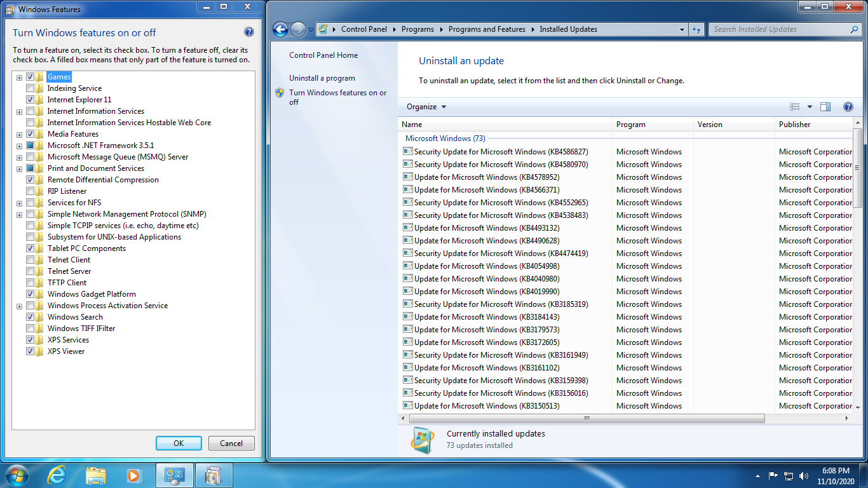Sort by the Program column header
868x488 pixels.
pyautogui.click(x=653, y=125)
